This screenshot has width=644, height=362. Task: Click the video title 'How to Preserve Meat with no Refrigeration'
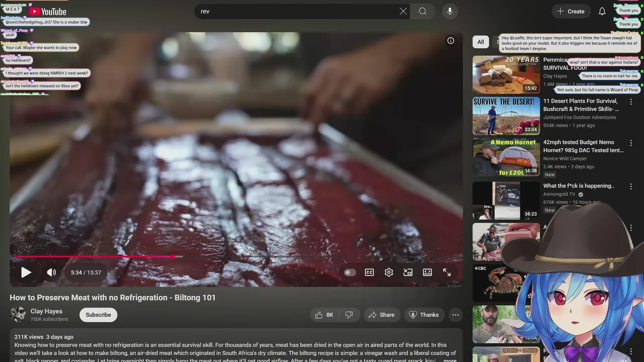click(113, 298)
